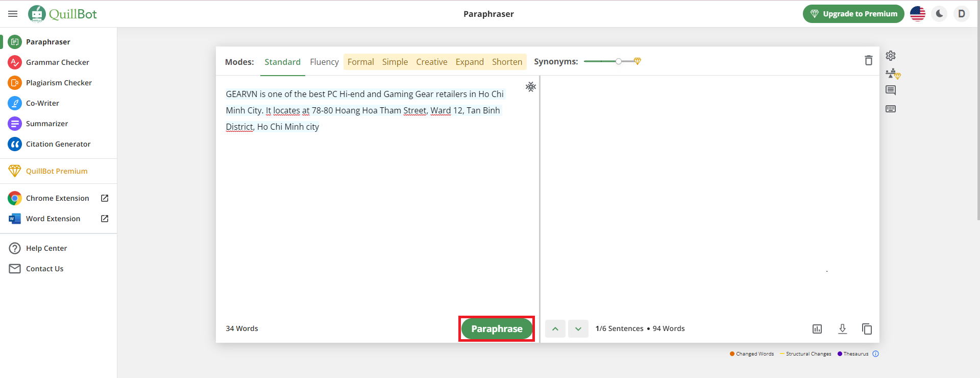Open the Paraphraser tool in sidebar
Viewport: 980px width, 378px height.
59,42
